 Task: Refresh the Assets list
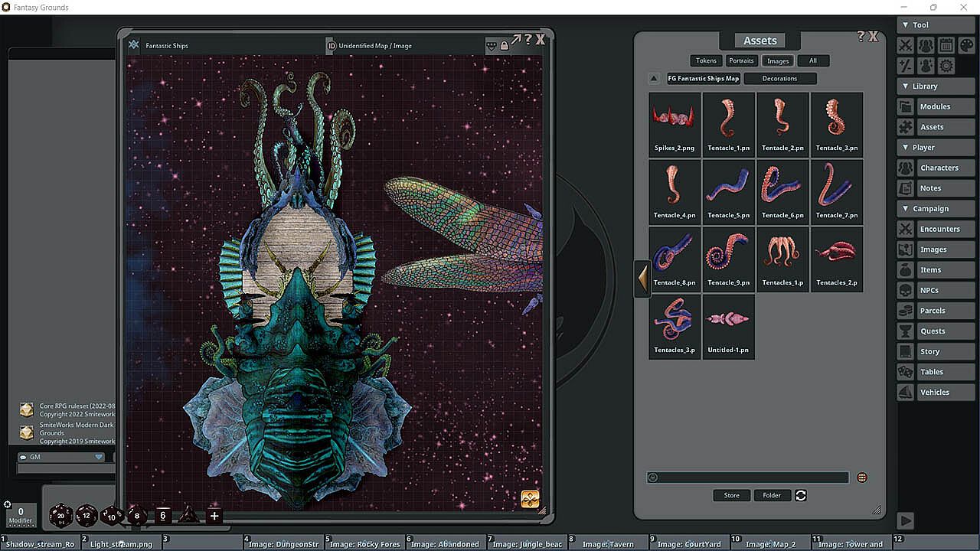pyautogui.click(x=801, y=495)
